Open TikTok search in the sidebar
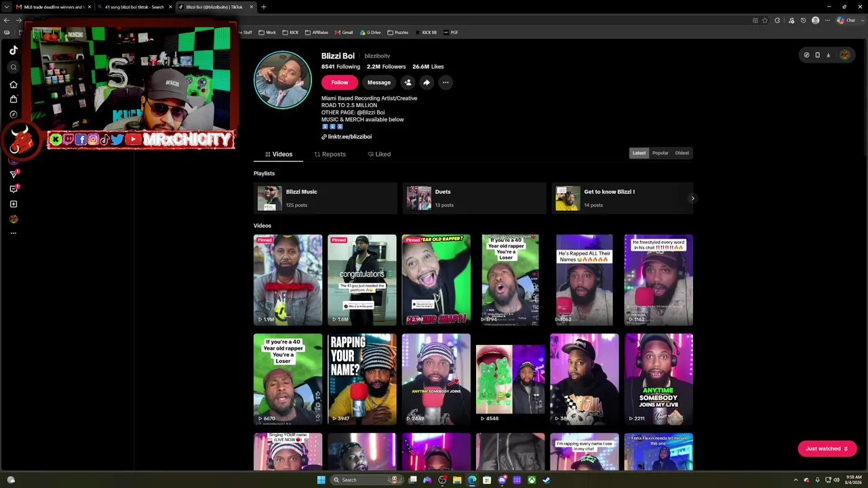Image resolution: width=868 pixels, height=488 pixels. click(x=14, y=67)
